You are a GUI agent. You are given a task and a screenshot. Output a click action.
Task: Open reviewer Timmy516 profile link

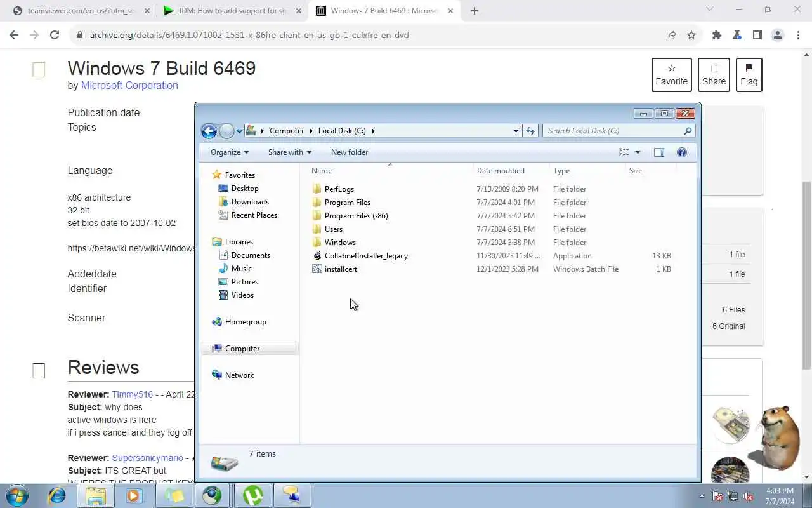coord(133,394)
